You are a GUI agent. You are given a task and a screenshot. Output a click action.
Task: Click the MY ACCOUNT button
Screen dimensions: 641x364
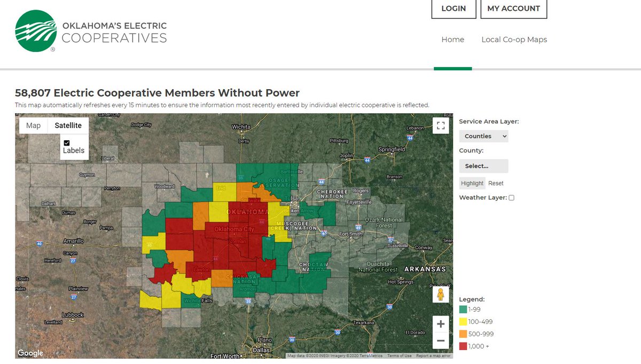point(513,9)
